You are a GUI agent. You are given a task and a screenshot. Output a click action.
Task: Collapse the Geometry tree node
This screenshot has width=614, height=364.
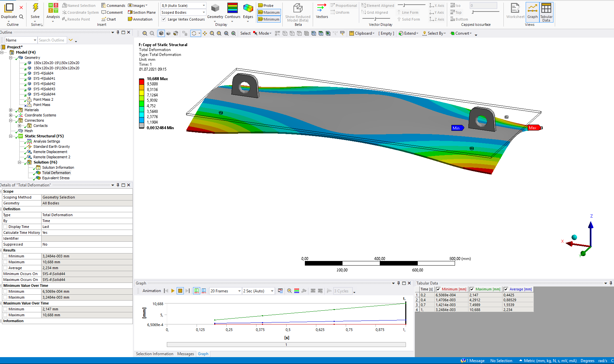[x=11, y=58]
